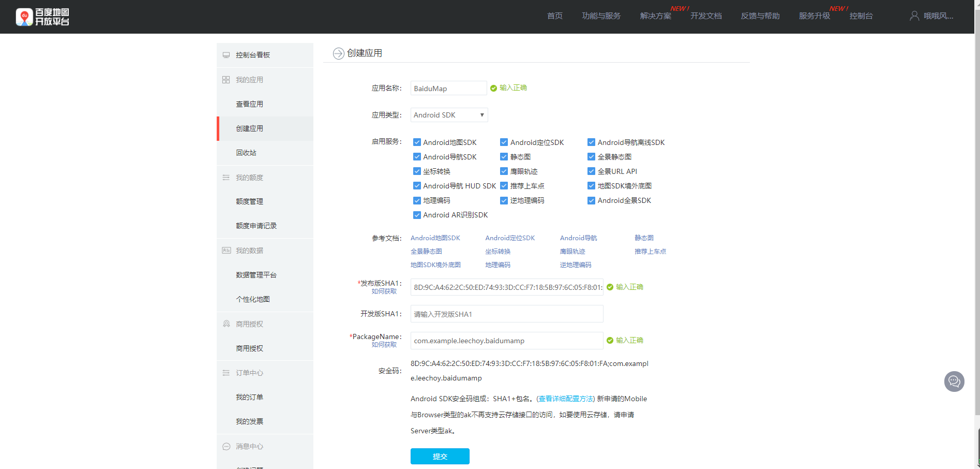Toggle the 全景静态图 checkbox
Image resolution: width=980 pixels, height=469 pixels.
tap(591, 157)
